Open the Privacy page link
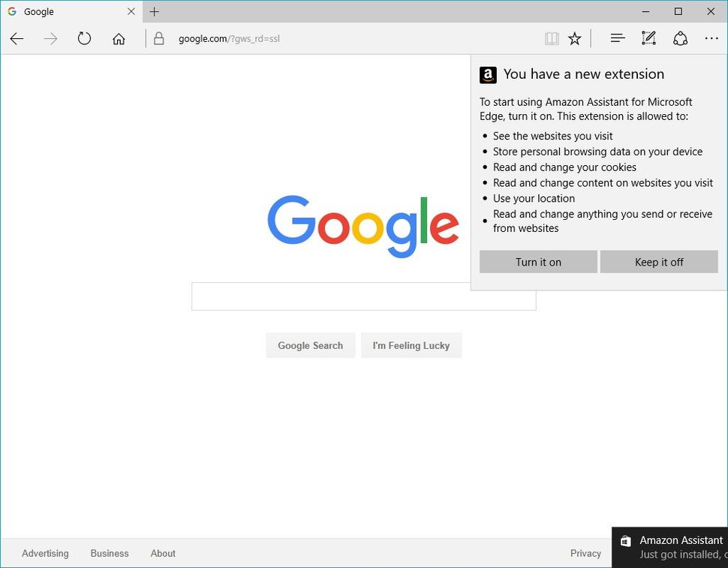Viewport: 728px width, 568px height. [585, 553]
